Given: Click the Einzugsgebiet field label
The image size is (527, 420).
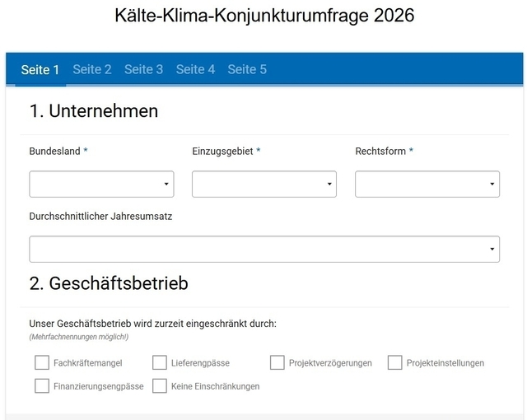Looking at the screenshot, I should (222, 152).
